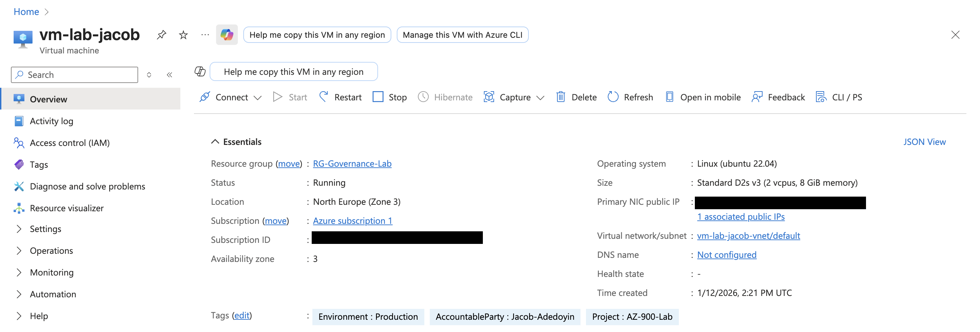Open the Connect dropdown arrow
The image size is (980, 332).
point(258,98)
